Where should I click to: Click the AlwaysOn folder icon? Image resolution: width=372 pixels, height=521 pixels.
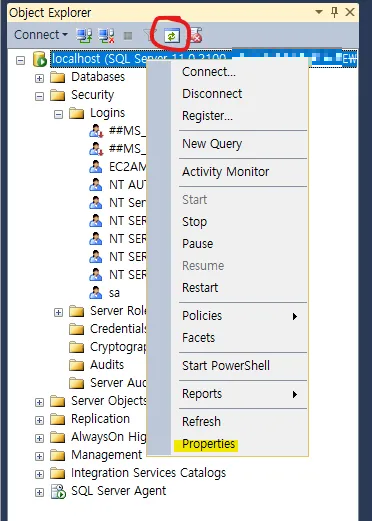[x=57, y=437]
